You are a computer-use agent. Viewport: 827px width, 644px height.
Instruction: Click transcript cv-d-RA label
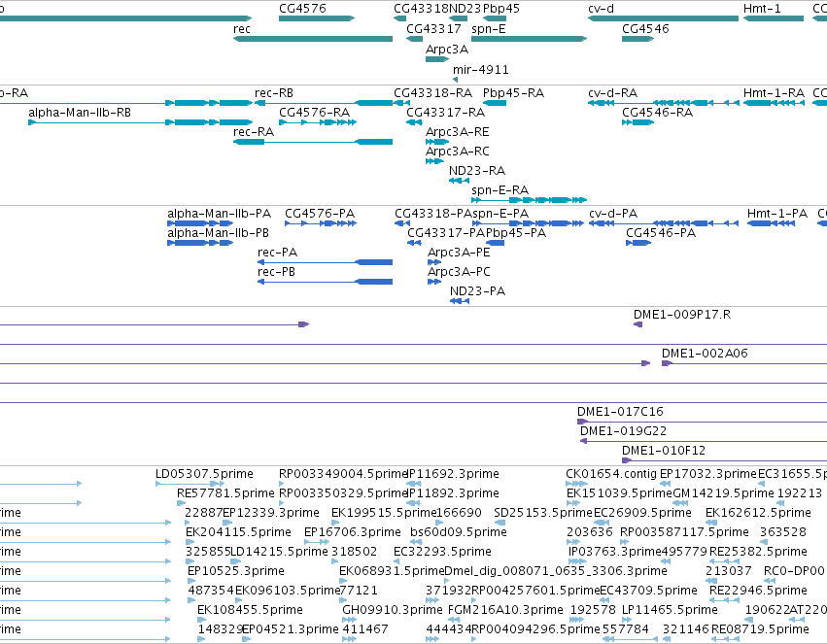pyautogui.click(x=613, y=92)
